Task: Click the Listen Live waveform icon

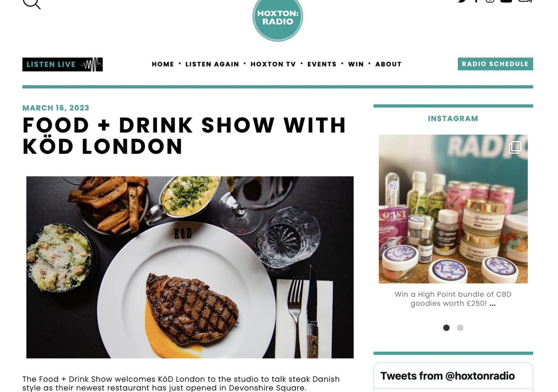Action: [x=91, y=65]
